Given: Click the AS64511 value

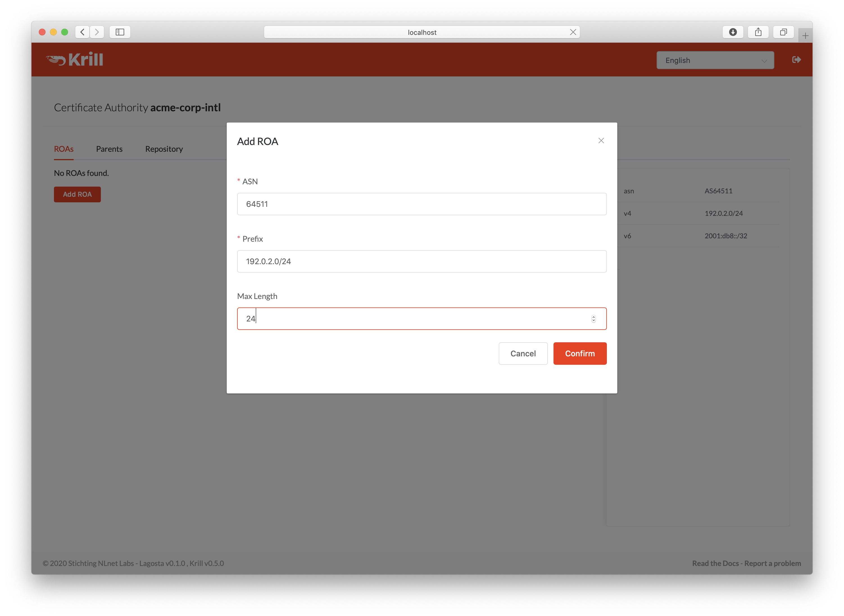Looking at the screenshot, I should point(718,191).
